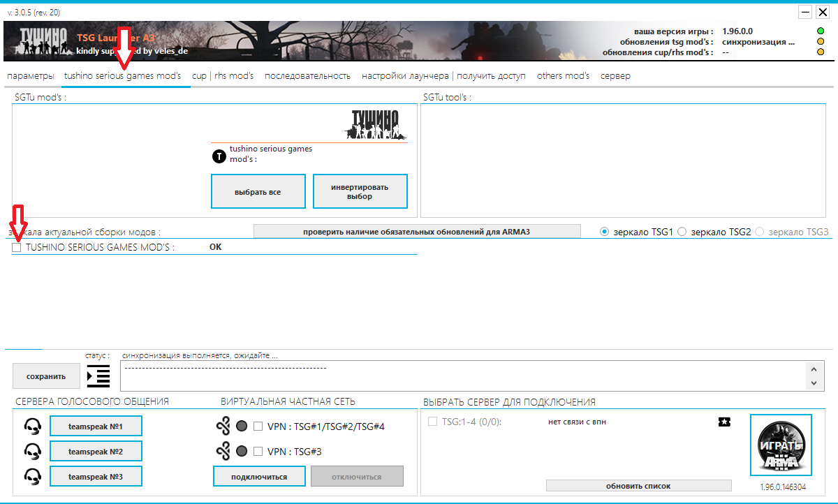838x504 pixels.
Task: Click the обновить список button
Action: click(638, 485)
